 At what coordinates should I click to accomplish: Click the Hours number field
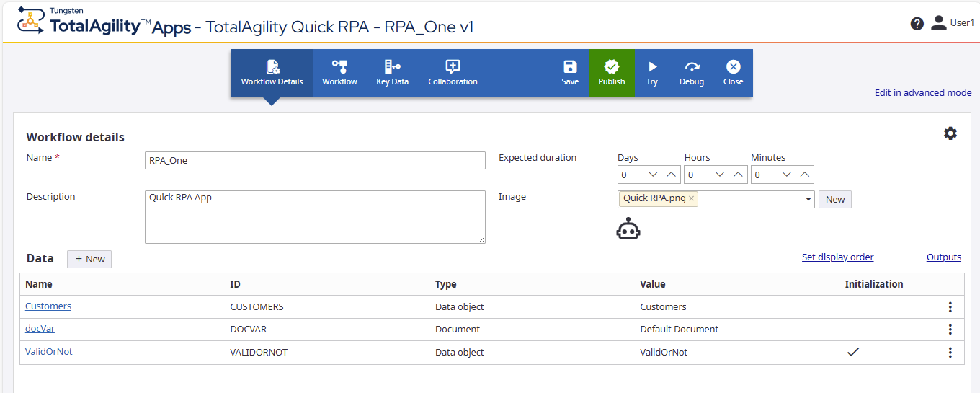698,175
